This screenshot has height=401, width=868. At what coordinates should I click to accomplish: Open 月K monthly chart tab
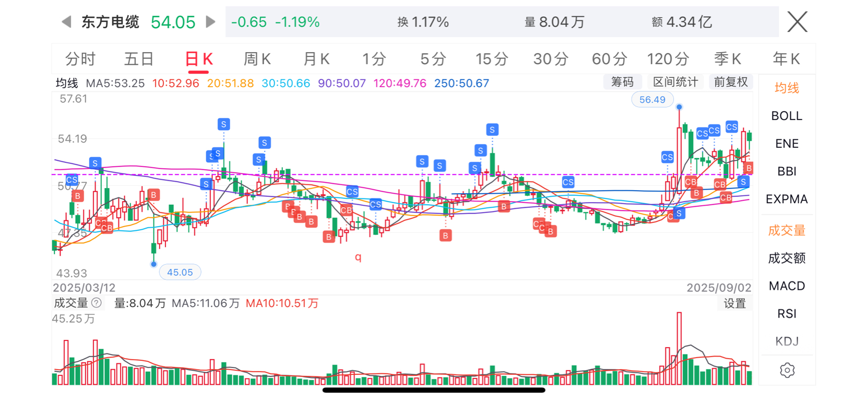pos(316,59)
